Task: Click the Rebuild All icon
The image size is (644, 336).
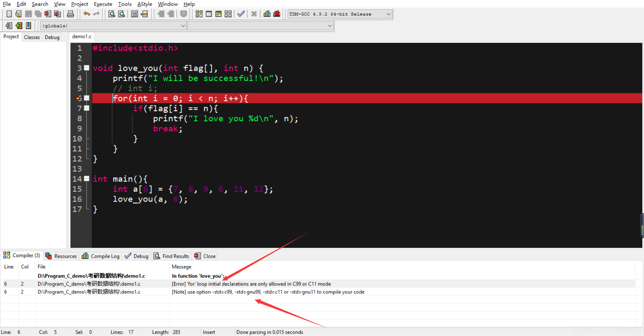Action: coord(228,14)
